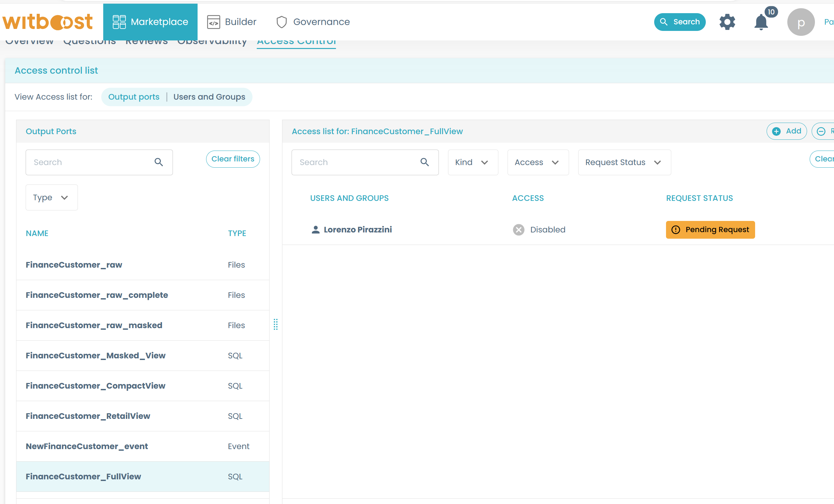Click the plus icon on the Add button
Image resolution: width=834 pixels, height=504 pixels.
pos(776,131)
